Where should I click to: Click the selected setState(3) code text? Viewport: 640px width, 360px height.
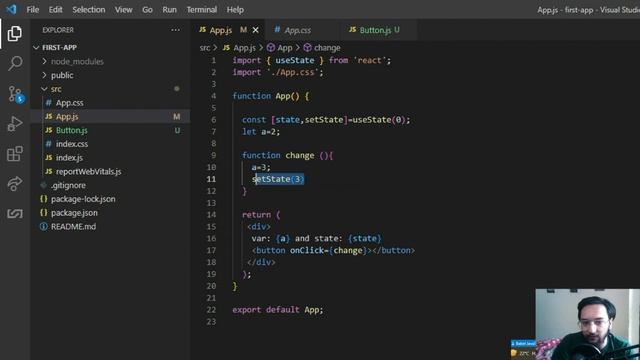pyautogui.click(x=278, y=179)
